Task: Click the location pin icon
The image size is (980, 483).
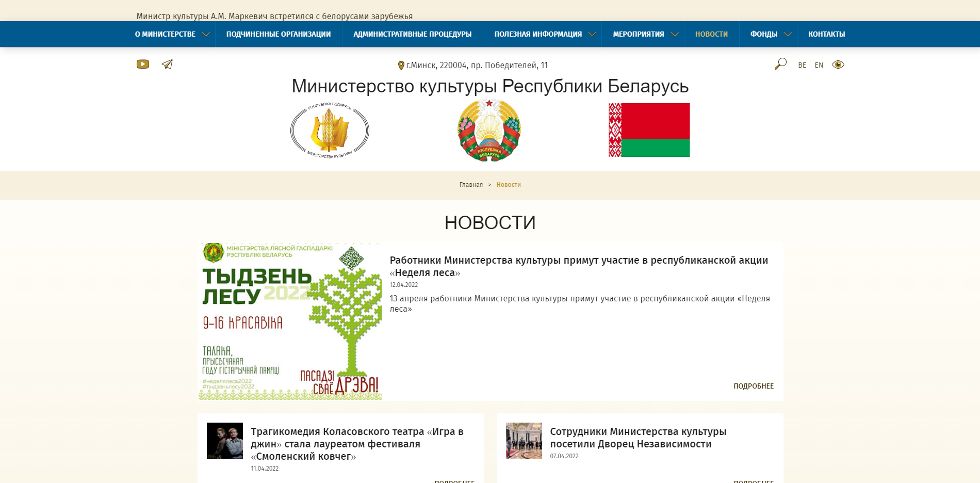Action: pyautogui.click(x=401, y=66)
